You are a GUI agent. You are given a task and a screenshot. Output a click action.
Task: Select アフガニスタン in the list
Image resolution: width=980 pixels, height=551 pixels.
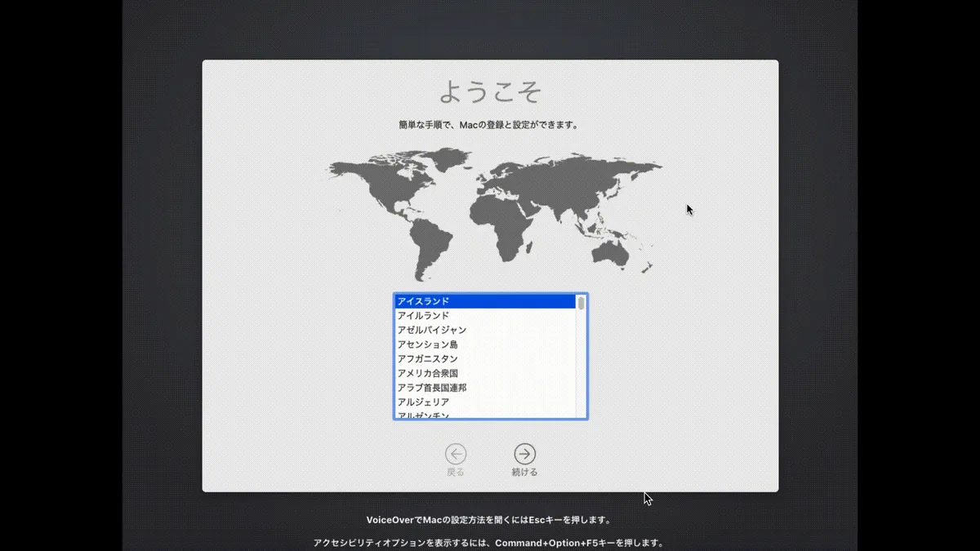(x=486, y=359)
